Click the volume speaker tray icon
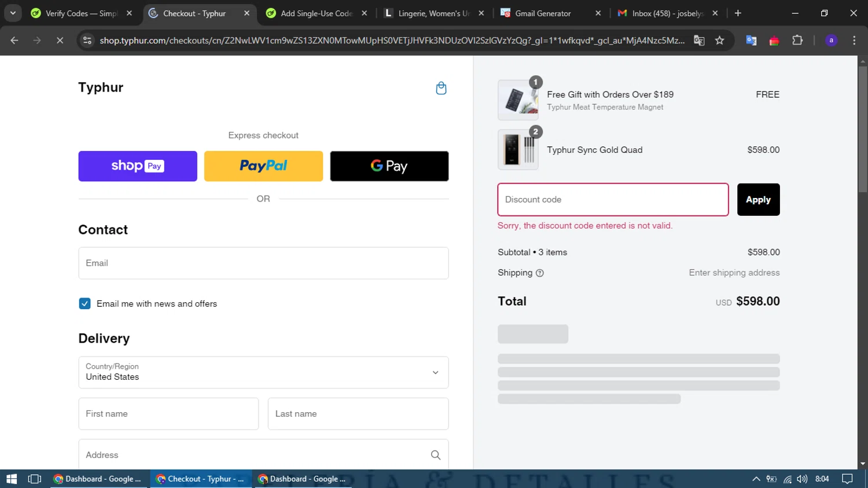 (801, 479)
